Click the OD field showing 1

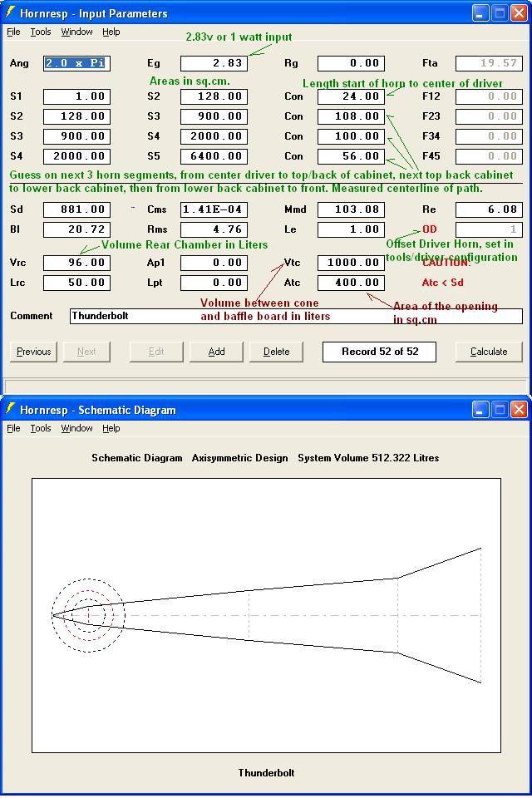pos(489,229)
